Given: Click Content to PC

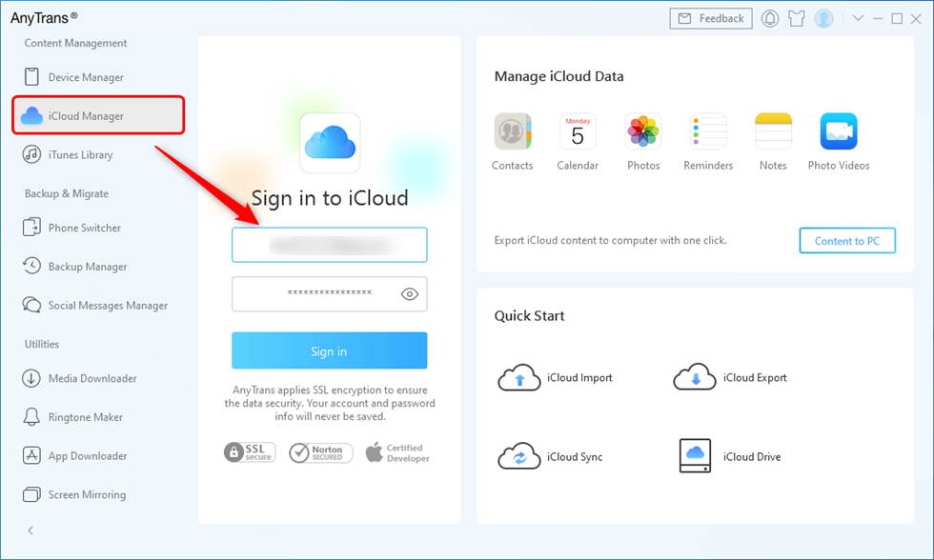Looking at the screenshot, I should point(846,240).
